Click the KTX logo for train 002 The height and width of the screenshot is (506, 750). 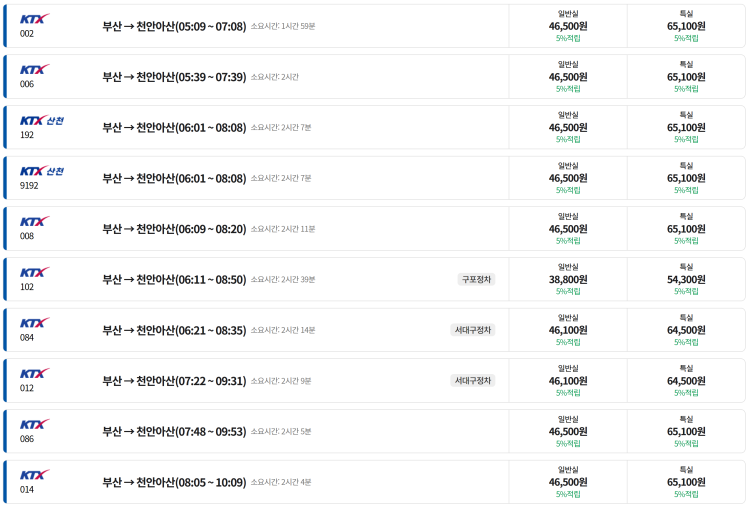click(x=34, y=19)
